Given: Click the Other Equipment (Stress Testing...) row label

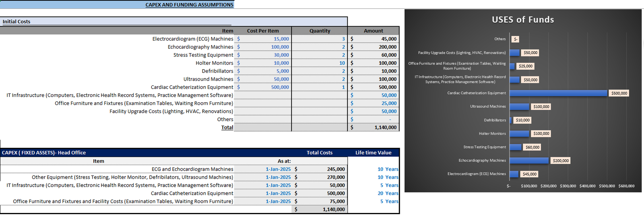Looking at the screenshot, I should (132, 177).
